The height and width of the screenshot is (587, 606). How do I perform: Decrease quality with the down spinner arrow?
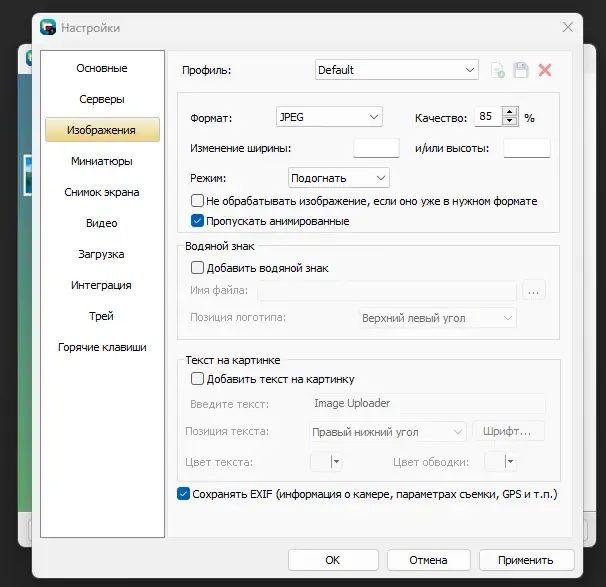tap(510, 121)
